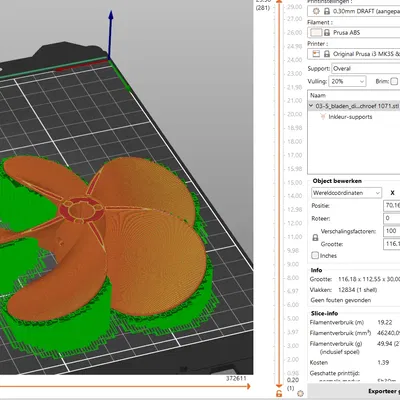Click the Verschalingsfactoren X input field
The width and height of the screenshot is (400, 400).
pos(392,231)
